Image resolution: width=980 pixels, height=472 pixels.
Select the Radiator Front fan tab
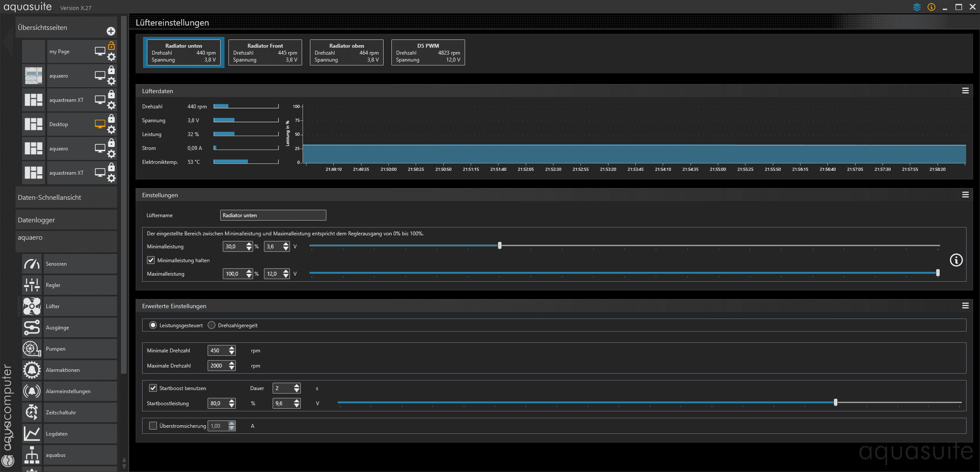265,52
